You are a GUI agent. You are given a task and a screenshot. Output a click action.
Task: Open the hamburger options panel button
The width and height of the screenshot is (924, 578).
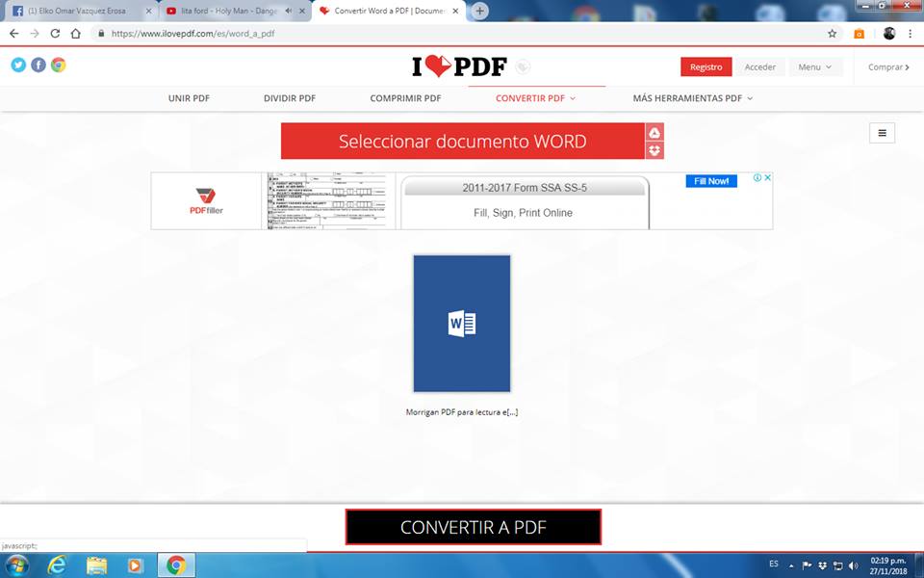pyautogui.click(x=882, y=133)
